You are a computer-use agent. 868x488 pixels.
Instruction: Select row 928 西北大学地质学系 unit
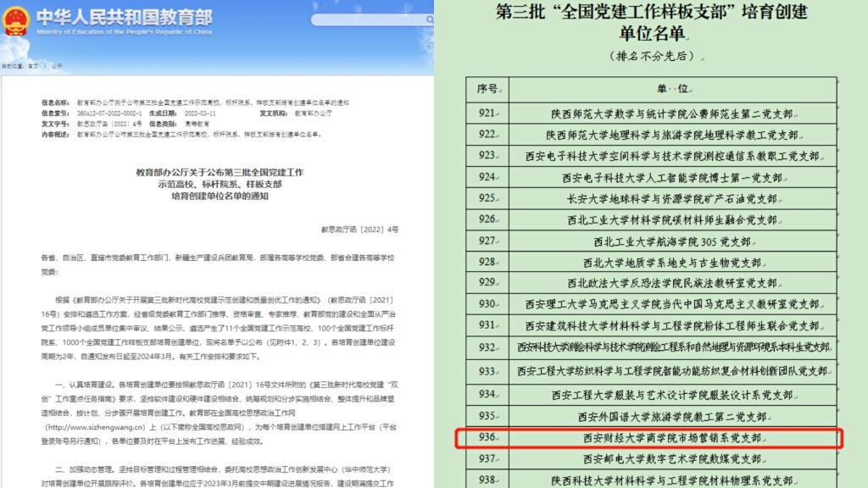pos(672,263)
